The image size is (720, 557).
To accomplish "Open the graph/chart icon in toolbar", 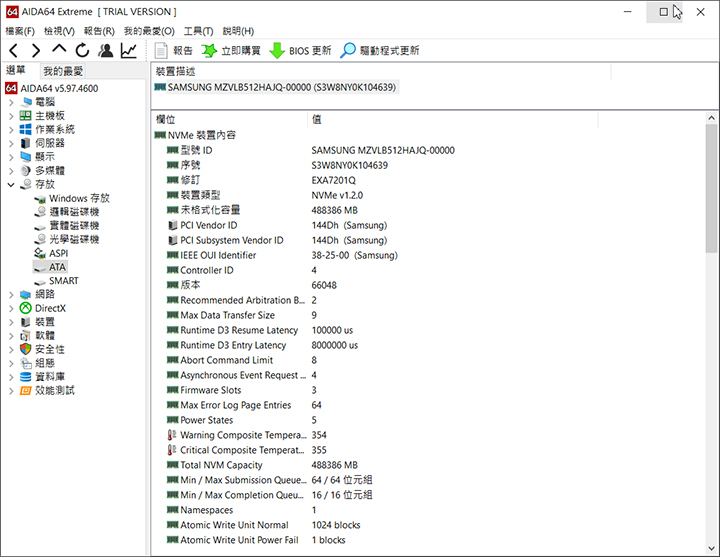I will 129,50.
